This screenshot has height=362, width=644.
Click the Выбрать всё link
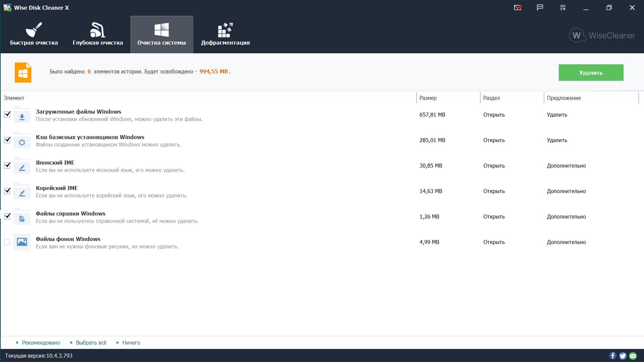(x=91, y=343)
